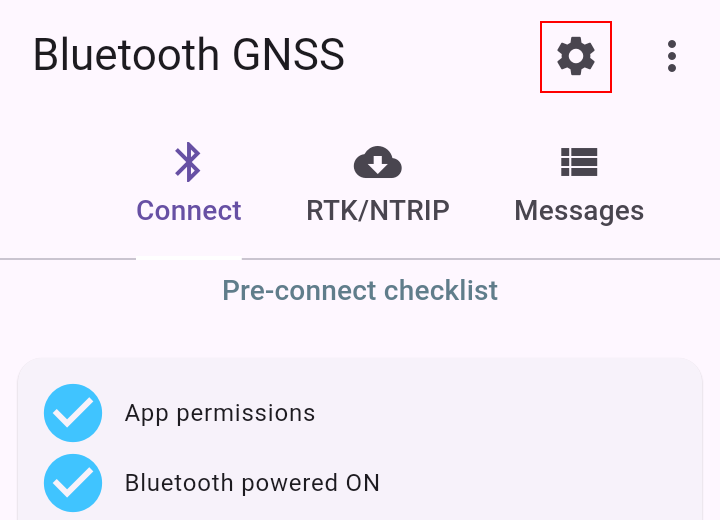Open settings with the gear icon
Screen dimensions: 720x520
(x=576, y=57)
